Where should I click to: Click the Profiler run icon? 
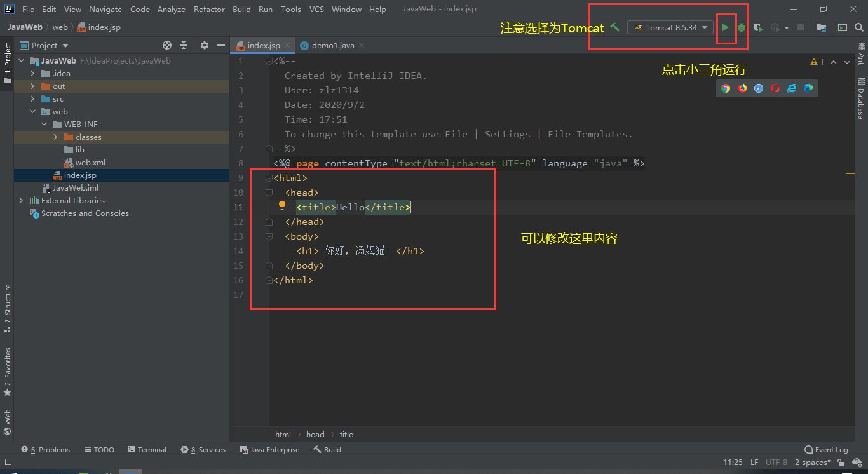775,27
